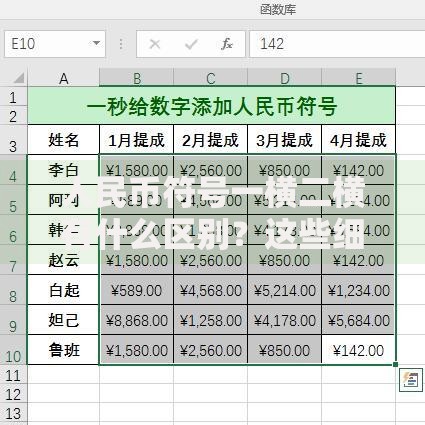Click the ¥1,258.00 cell in 妲己's row
Image resolution: width=425 pixels, height=425 pixels.
211,320
